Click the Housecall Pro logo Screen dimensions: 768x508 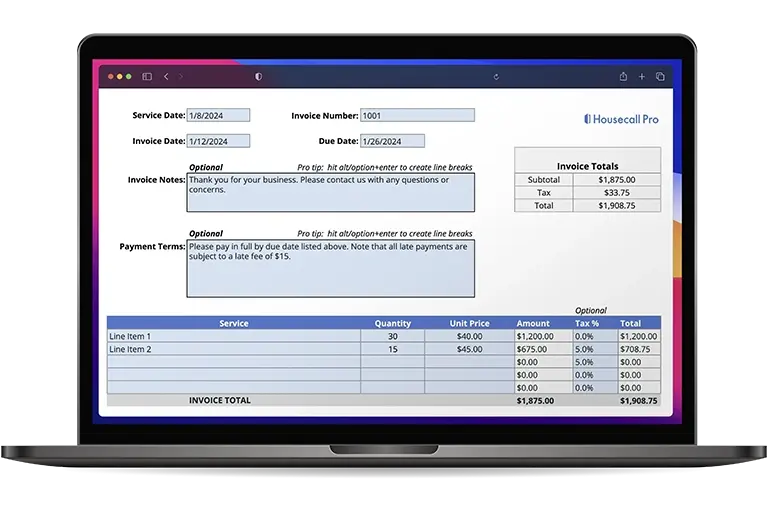point(620,119)
